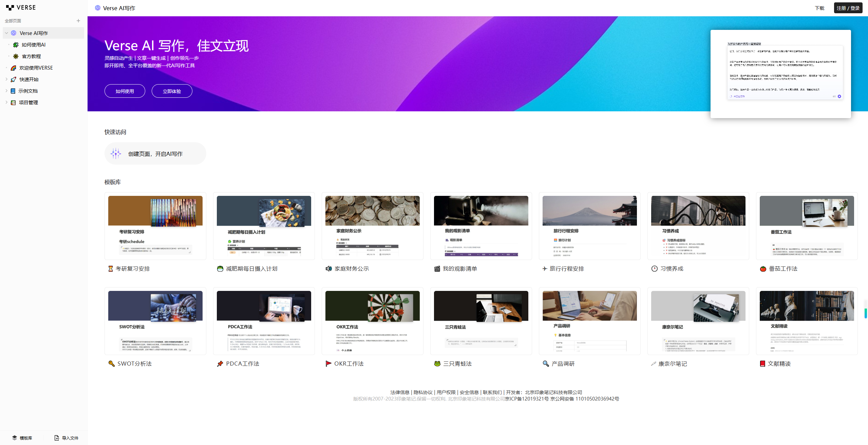Click the clapperboard icon beside 我的观影清单
The width and height of the screenshot is (868, 445).
[x=437, y=268]
